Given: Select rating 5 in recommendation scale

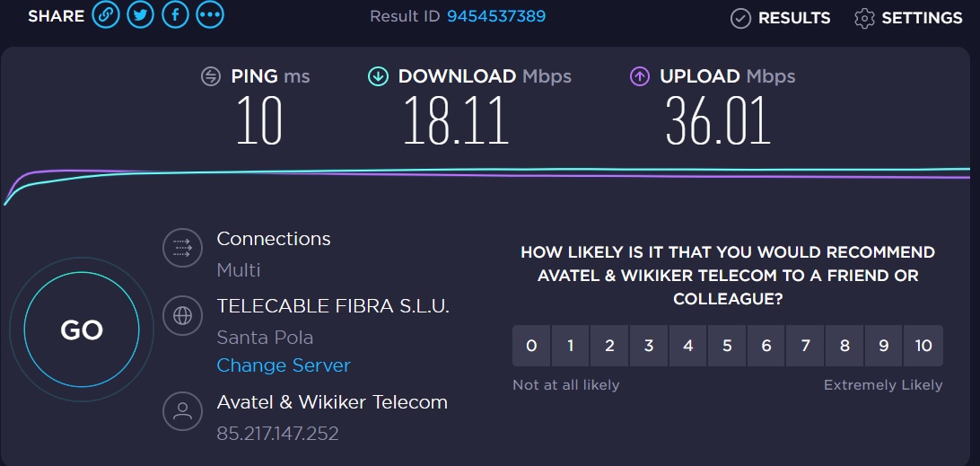Looking at the screenshot, I should pos(727,346).
